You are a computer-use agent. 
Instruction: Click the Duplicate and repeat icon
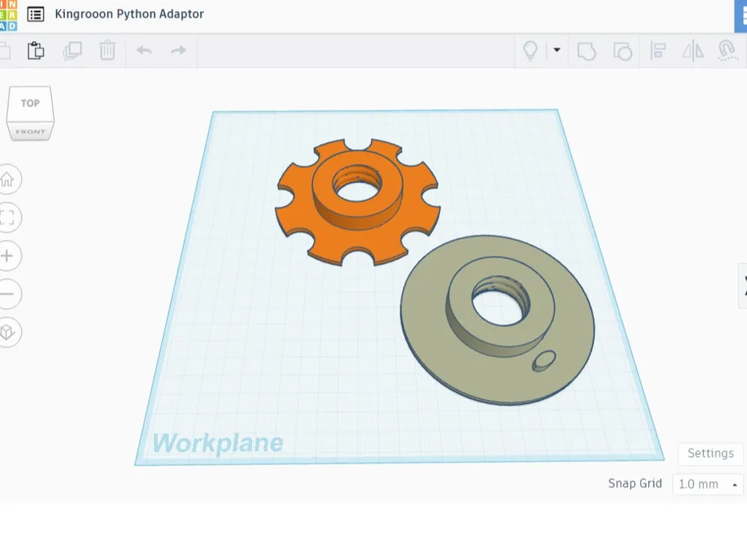(x=72, y=51)
